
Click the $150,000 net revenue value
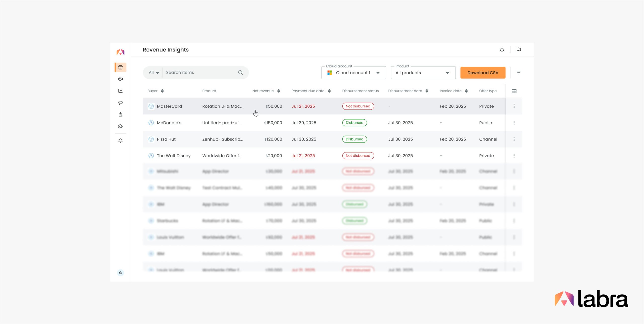click(x=273, y=123)
